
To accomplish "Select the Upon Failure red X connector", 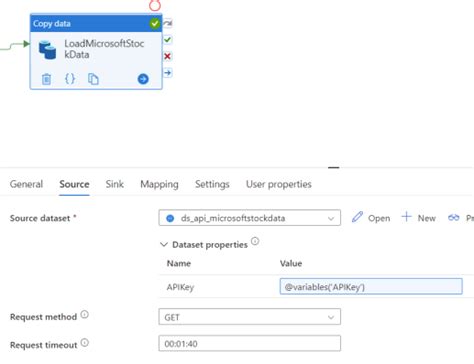I will coord(168,56).
